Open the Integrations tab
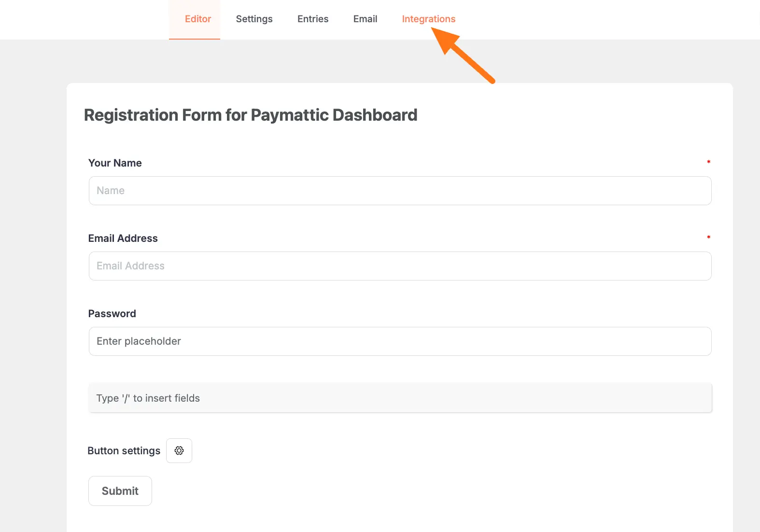The image size is (760, 532). (x=428, y=19)
